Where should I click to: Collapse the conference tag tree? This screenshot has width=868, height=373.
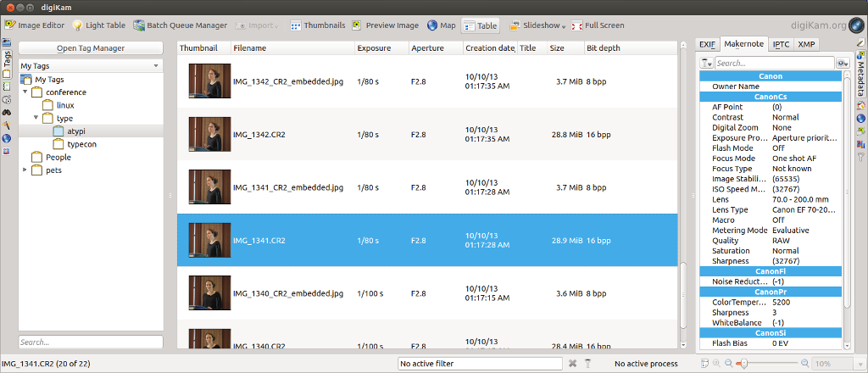[25, 92]
